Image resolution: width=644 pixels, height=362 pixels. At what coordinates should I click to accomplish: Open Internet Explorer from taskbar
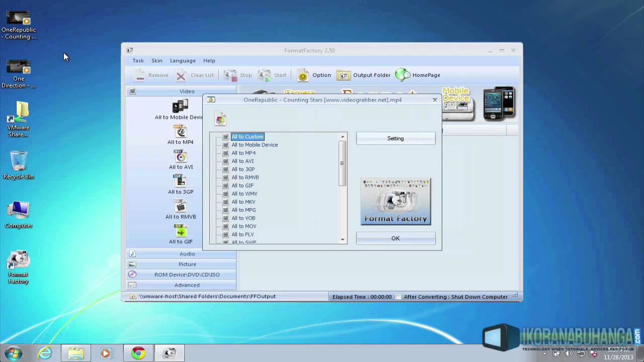coord(45,353)
